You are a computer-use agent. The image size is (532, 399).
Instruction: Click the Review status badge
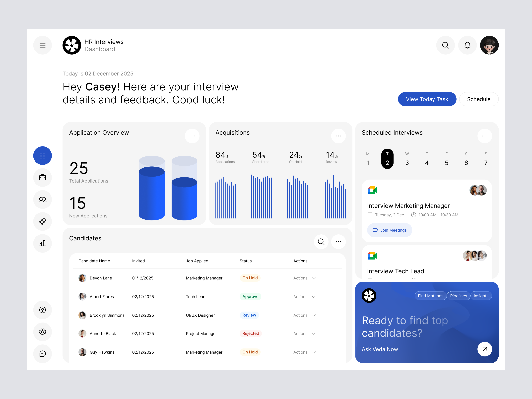(249, 315)
